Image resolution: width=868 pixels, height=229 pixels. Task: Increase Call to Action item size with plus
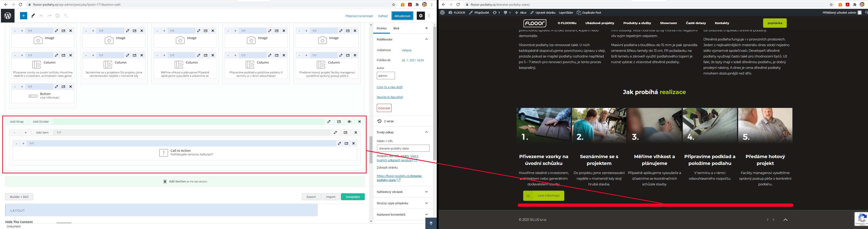(x=23, y=143)
